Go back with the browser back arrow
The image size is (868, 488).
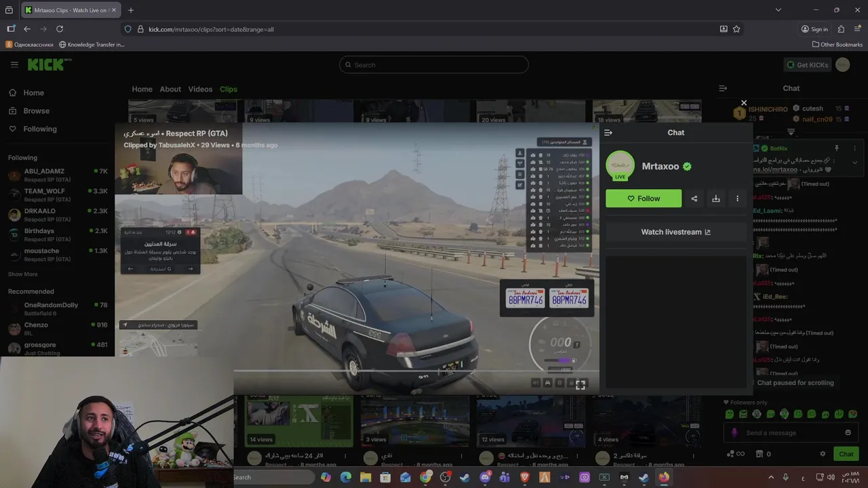pos(27,29)
